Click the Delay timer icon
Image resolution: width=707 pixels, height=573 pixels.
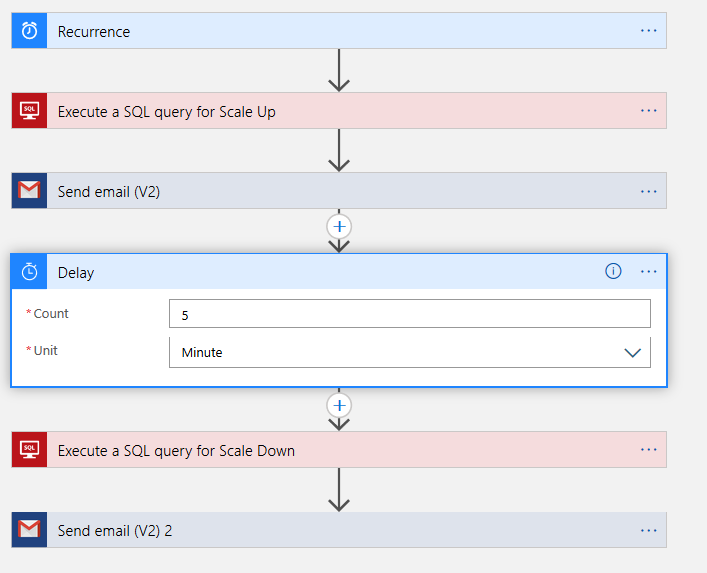pyautogui.click(x=30, y=272)
